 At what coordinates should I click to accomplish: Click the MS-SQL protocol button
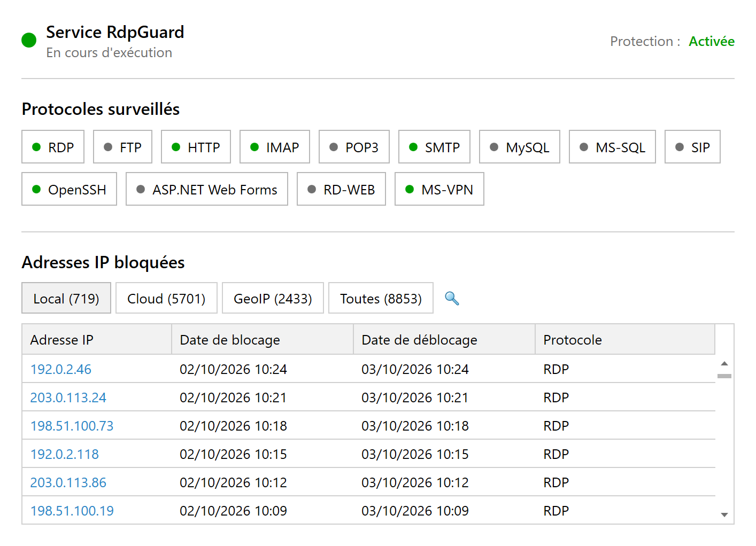(x=612, y=147)
